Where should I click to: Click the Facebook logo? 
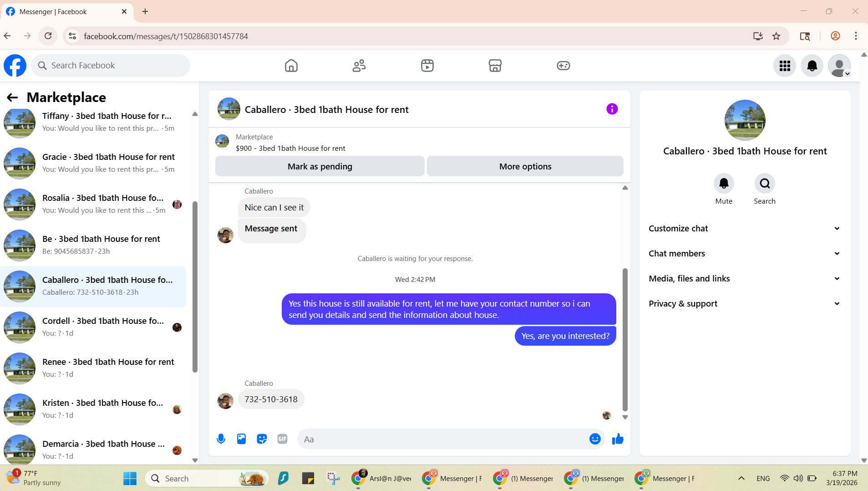pyautogui.click(x=15, y=66)
